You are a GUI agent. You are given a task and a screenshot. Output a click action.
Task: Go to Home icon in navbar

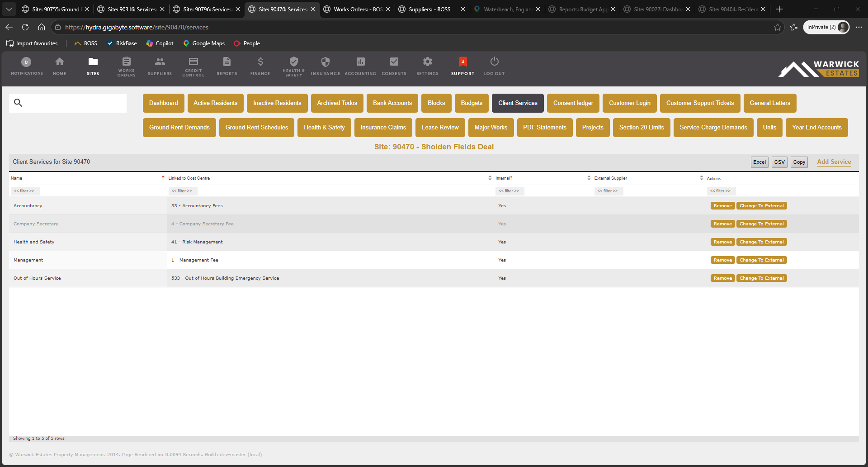pos(60,62)
